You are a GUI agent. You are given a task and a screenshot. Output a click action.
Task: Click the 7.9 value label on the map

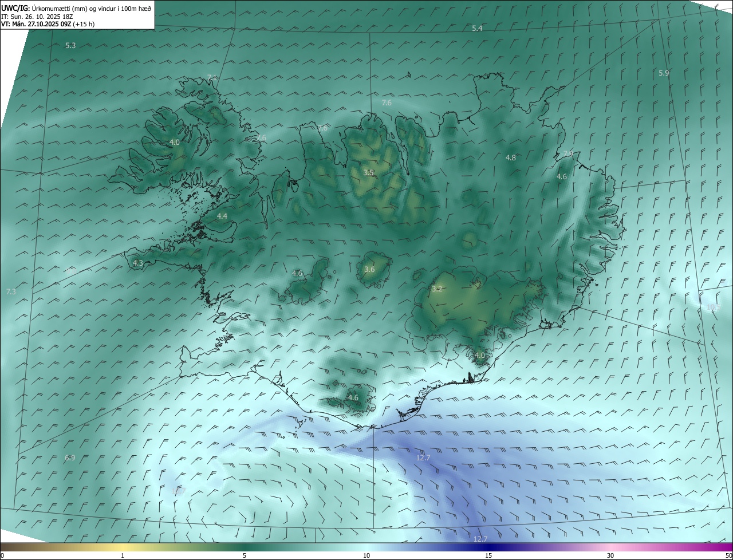(568, 154)
